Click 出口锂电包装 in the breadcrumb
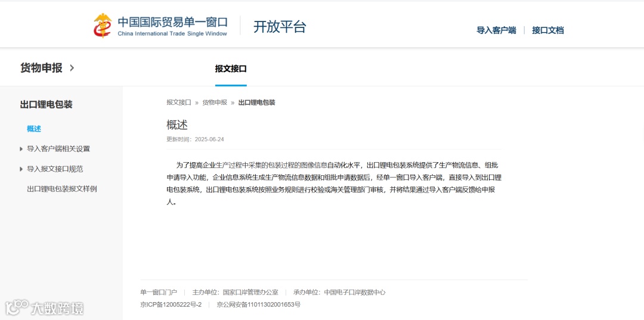 click(256, 102)
